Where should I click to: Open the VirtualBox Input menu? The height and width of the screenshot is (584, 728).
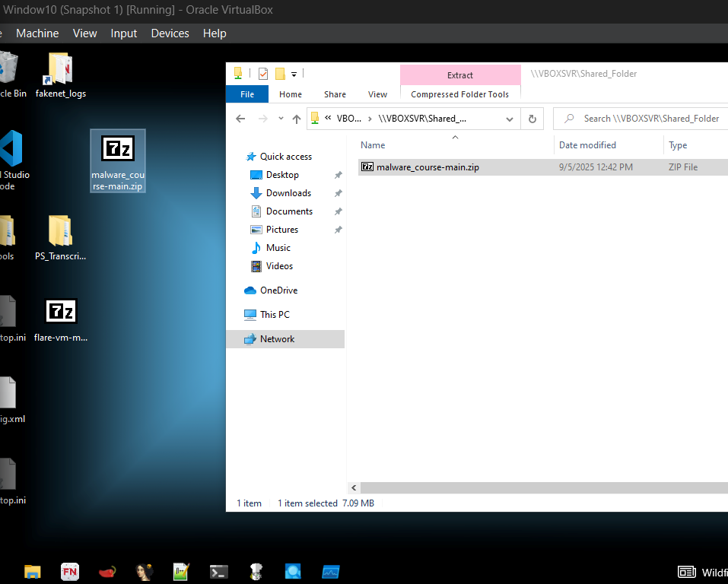click(x=123, y=33)
